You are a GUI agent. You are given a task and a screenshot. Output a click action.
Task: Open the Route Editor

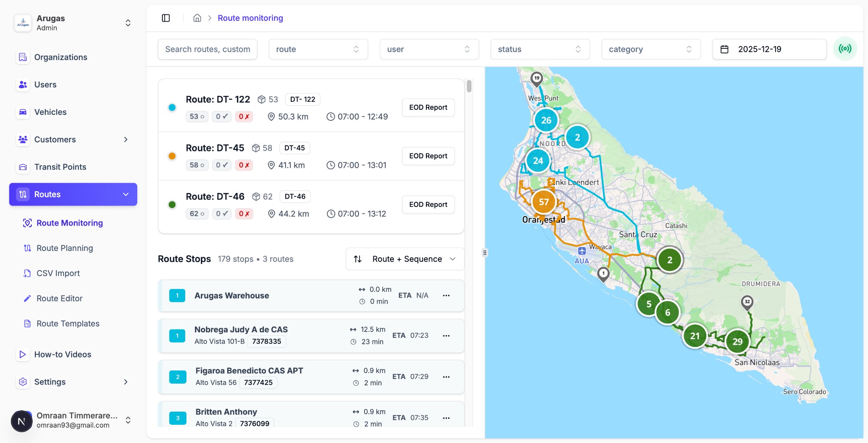coord(59,298)
